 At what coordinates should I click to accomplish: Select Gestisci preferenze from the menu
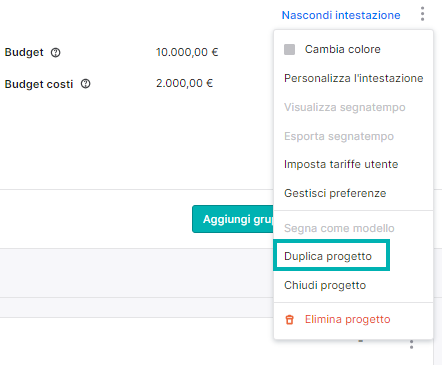tap(335, 193)
